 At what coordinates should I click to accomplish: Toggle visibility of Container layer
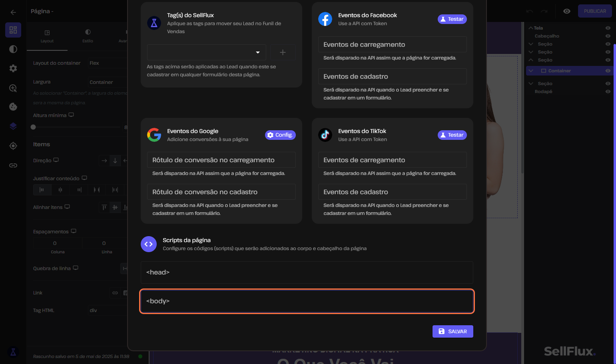click(x=608, y=71)
